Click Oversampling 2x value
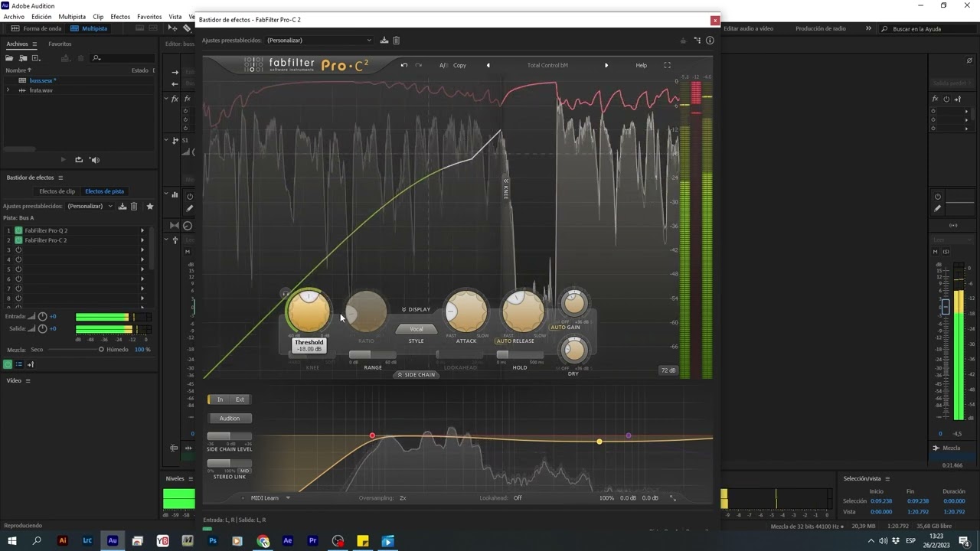Image resolution: width=980 pixels, height=551 pixels. [x=403, y=497]
